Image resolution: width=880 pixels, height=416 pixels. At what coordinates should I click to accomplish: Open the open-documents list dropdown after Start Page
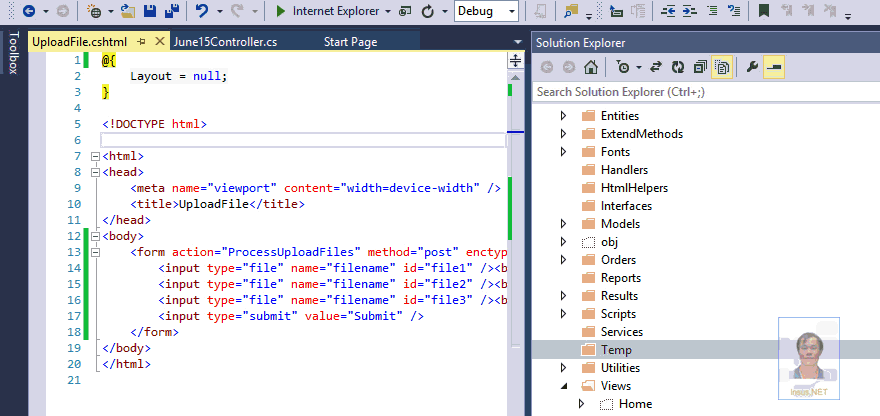tap(517, 42)
